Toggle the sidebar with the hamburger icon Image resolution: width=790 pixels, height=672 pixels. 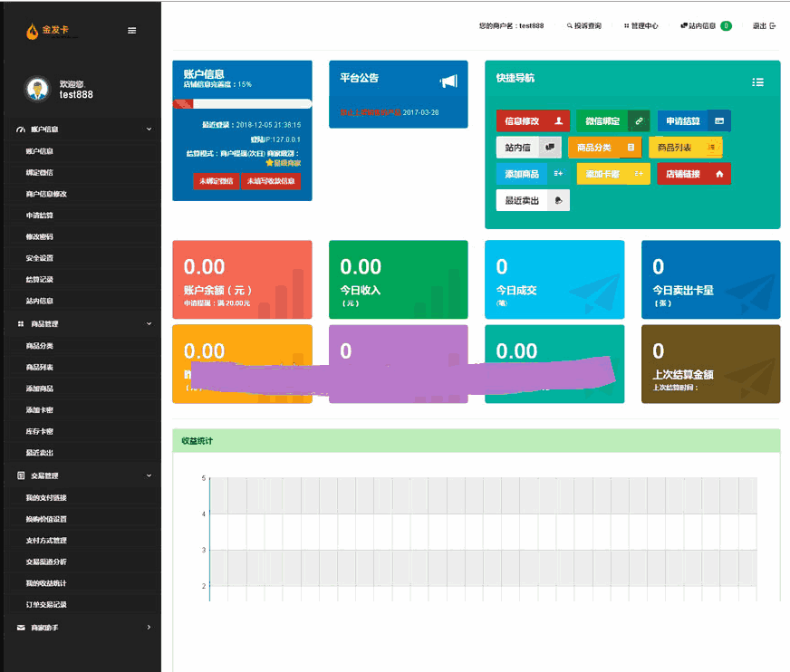click(x=132, y=31)
